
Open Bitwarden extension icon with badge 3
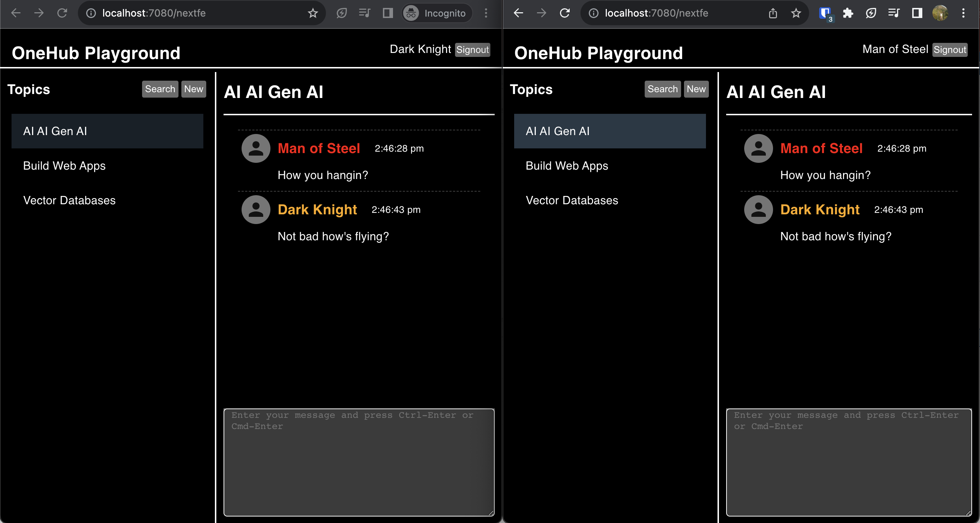coord(825,13)
